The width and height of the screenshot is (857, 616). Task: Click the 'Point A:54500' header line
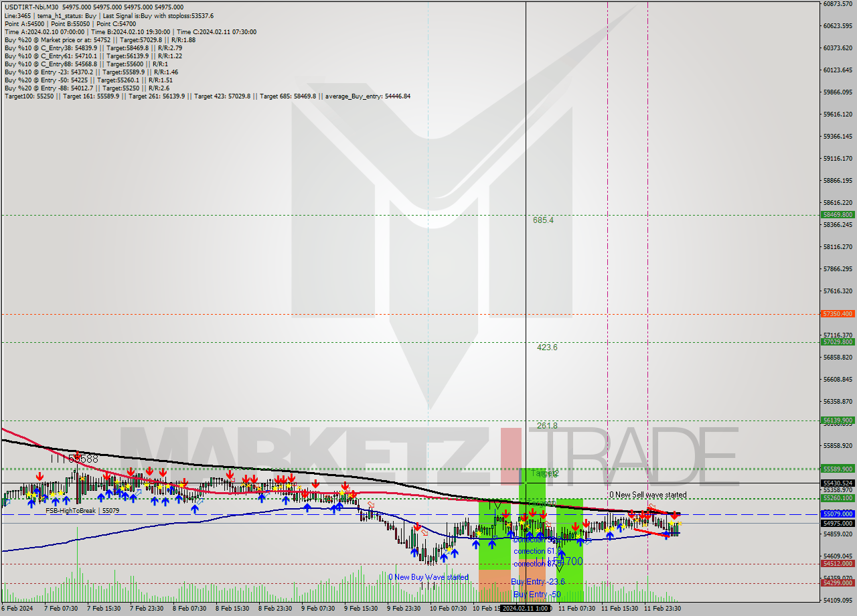pos(70,23)
